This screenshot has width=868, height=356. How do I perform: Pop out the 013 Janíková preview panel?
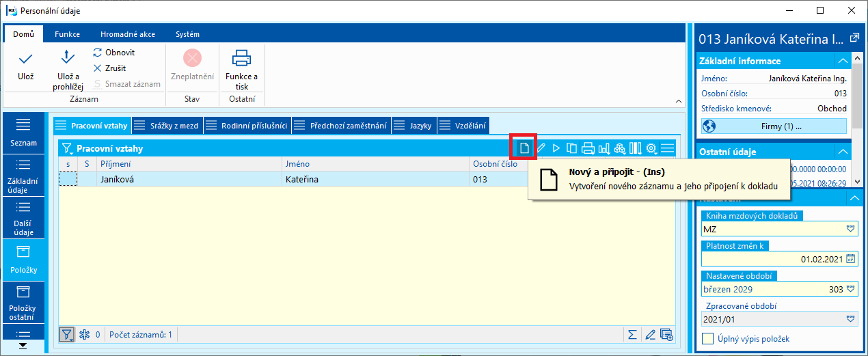click(x=854, y=38)
